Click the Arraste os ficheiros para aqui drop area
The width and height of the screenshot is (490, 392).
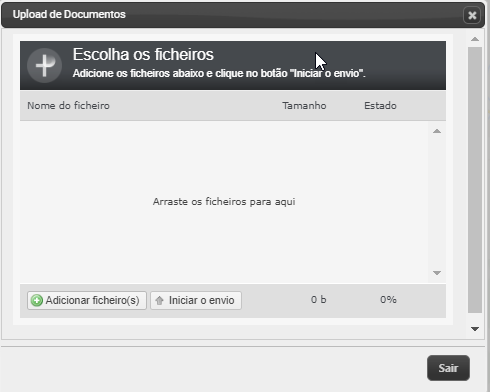point(224,202)
